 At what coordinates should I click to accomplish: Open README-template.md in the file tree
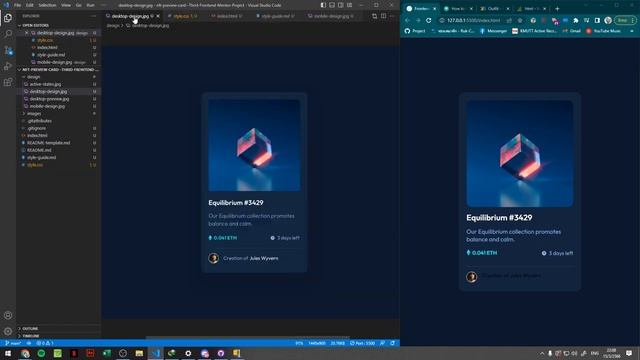(48, 143)
